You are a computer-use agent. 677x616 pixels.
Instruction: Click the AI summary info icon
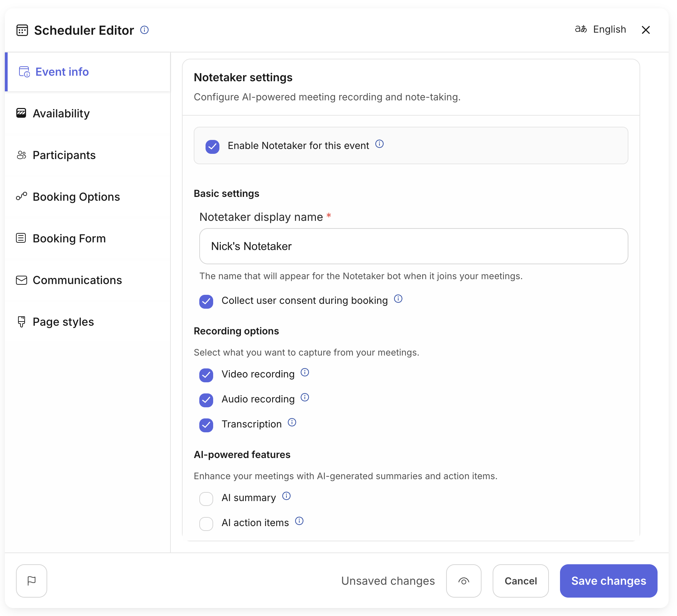tap(286, 496)
